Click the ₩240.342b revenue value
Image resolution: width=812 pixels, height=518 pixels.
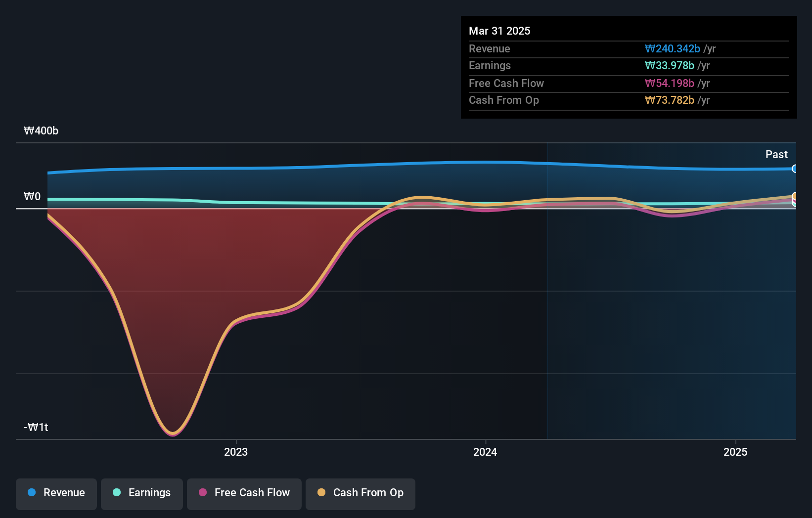[673, 48]
